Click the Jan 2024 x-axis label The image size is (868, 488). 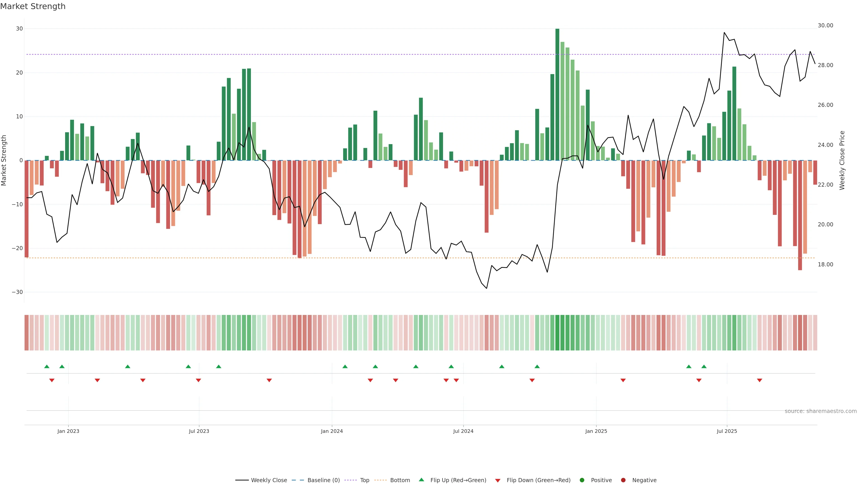332,431
